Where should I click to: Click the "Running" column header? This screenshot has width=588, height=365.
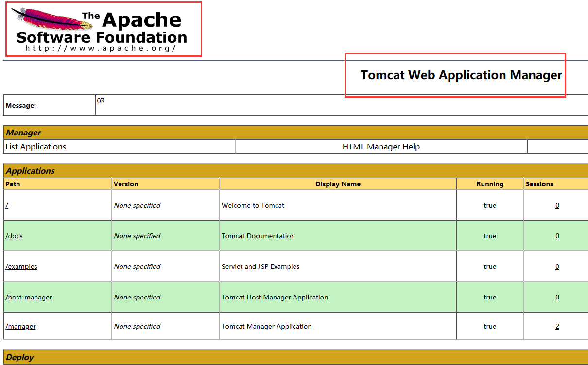tap(490, 184)
